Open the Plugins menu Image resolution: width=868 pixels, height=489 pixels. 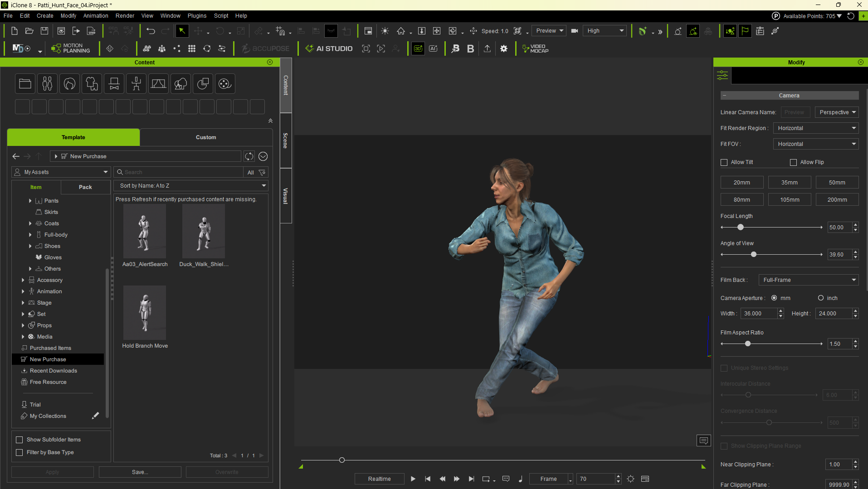click(197, 16)
